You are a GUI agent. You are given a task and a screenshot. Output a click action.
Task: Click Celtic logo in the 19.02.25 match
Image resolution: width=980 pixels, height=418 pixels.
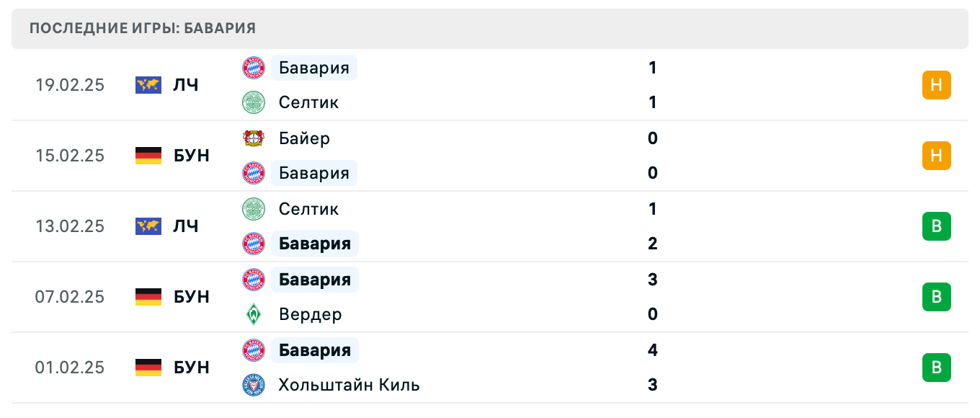coord(254,102)
